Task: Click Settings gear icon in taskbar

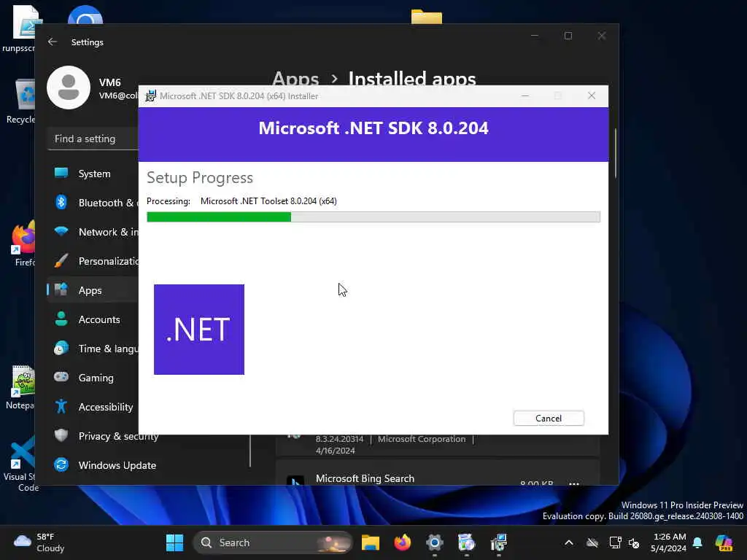Action: tap(435, 542)
